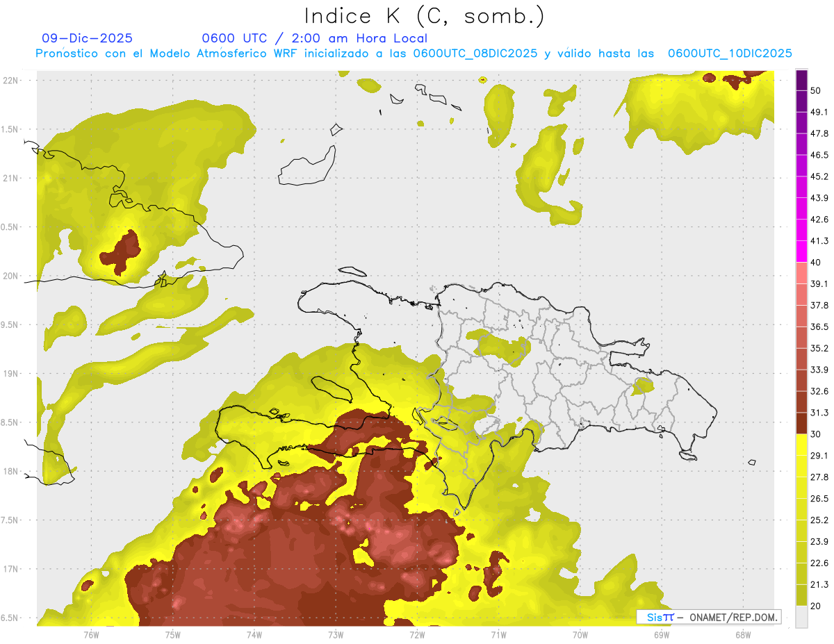The width and height of the screenshot is (834, 644).
Task: Click the 19N latitude label
Action: pyautogui.click(x=10, y=374)
